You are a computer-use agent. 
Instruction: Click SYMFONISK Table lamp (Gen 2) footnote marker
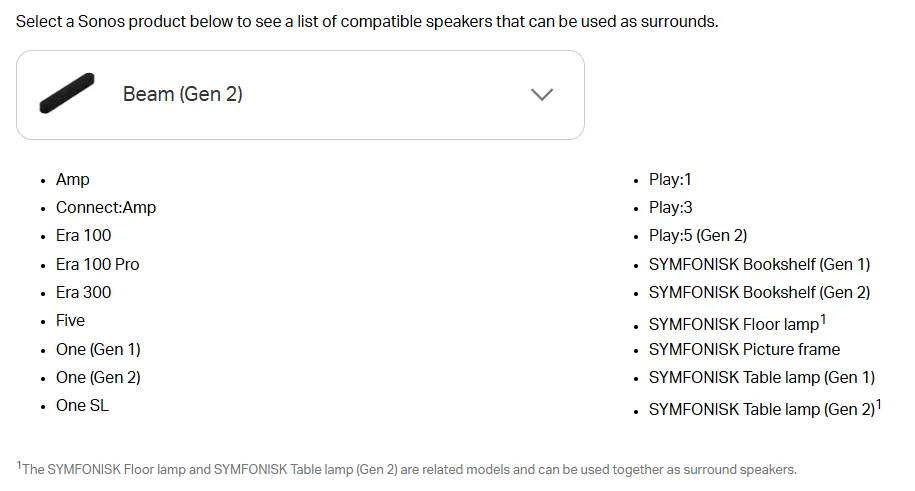878,405
